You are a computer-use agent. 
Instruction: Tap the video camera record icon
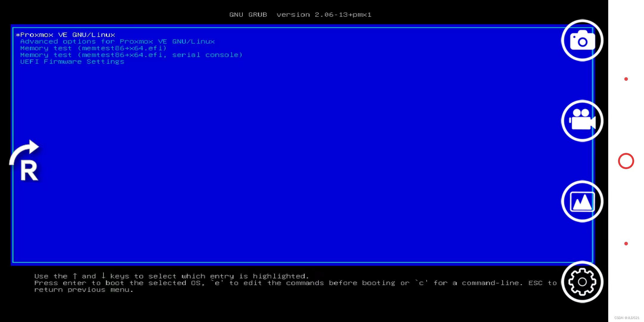(x=582, y=121)
